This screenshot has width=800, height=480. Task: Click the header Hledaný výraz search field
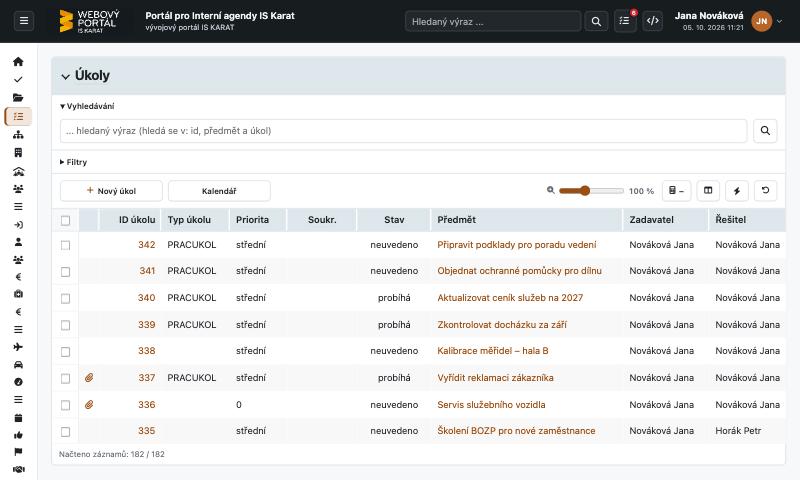pos(493,21)
